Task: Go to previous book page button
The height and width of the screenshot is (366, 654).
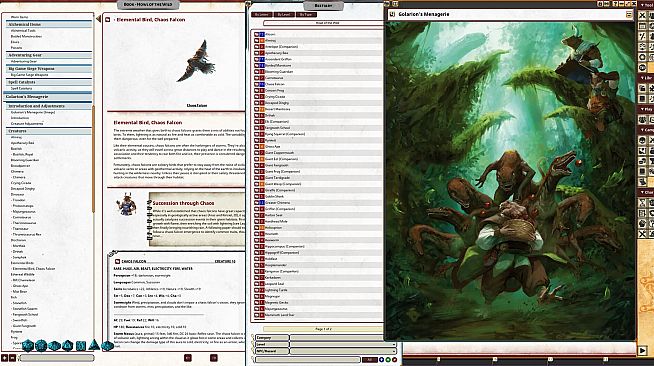Action: pos(188,358)
